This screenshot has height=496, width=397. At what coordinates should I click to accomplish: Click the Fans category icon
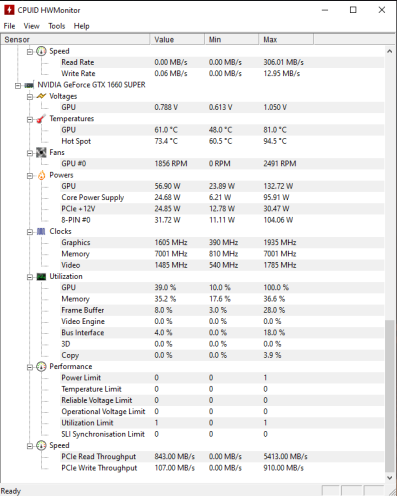(41, 153)
